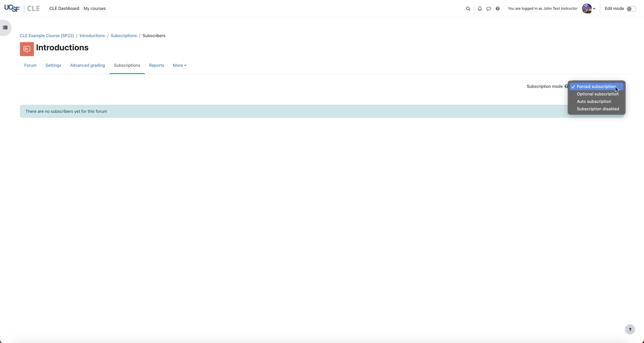Open the search magnifier icon
Screen dimensions: 644x343
click(468, 9)
